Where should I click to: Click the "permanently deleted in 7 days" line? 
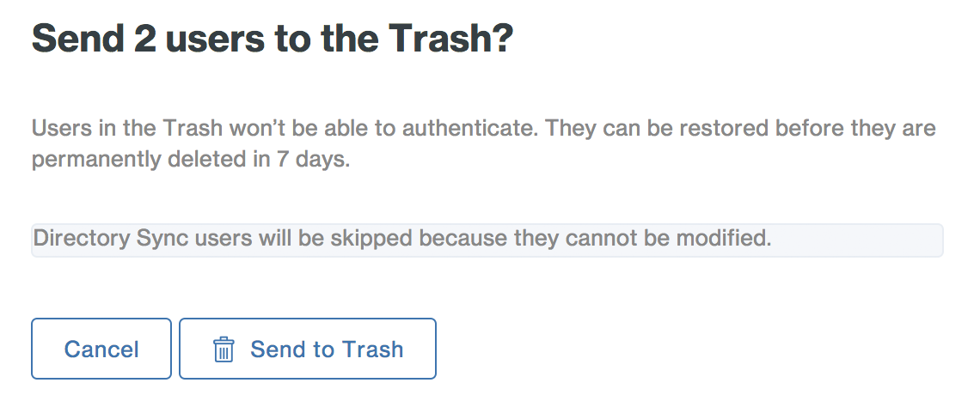(191, 161)
